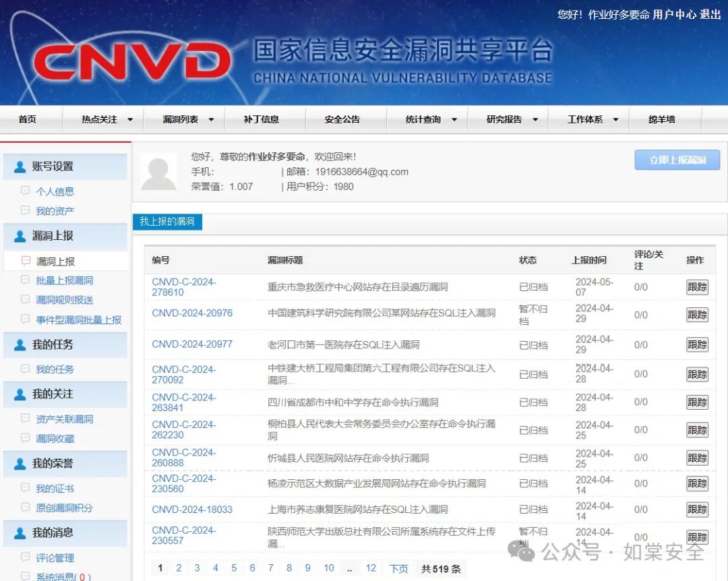
Task: Open the 事件型漏洞批量上报 sidebar link
Action: click(79, 320)
